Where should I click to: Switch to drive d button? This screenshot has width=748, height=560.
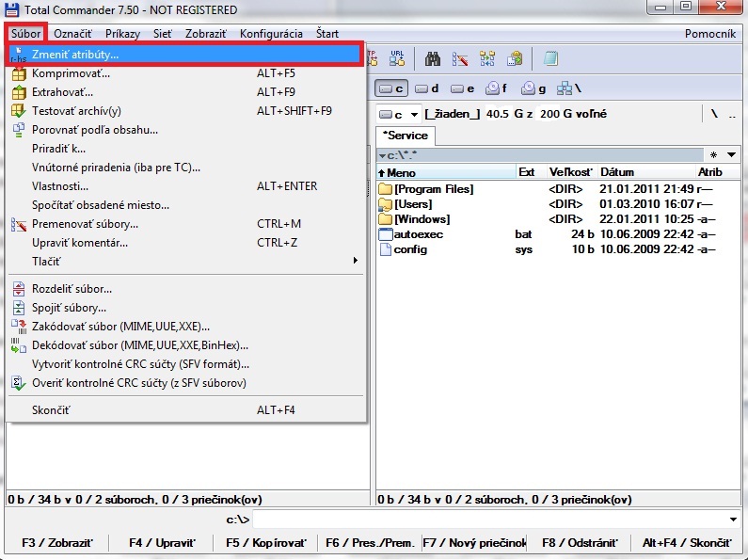[x=426, y=88]
